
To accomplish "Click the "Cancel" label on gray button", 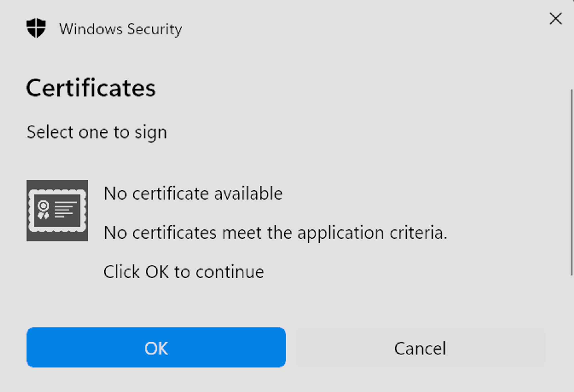I will coord(420,348).
